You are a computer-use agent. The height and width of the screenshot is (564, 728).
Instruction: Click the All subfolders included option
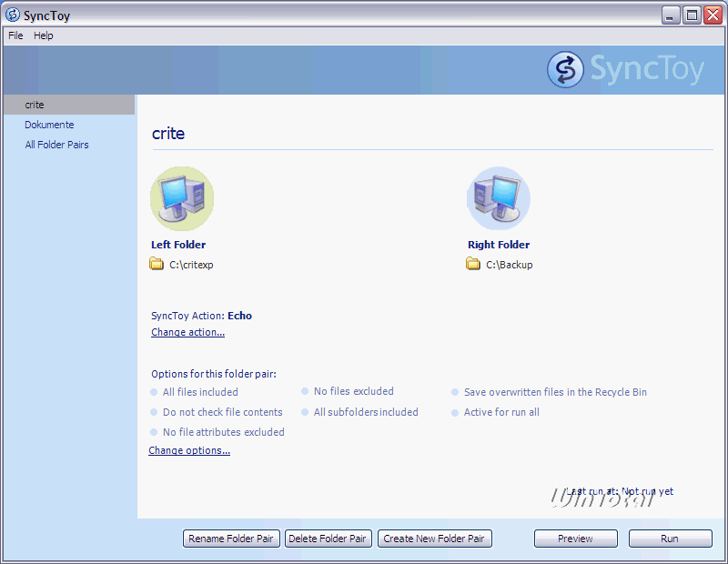pos(366,412)
